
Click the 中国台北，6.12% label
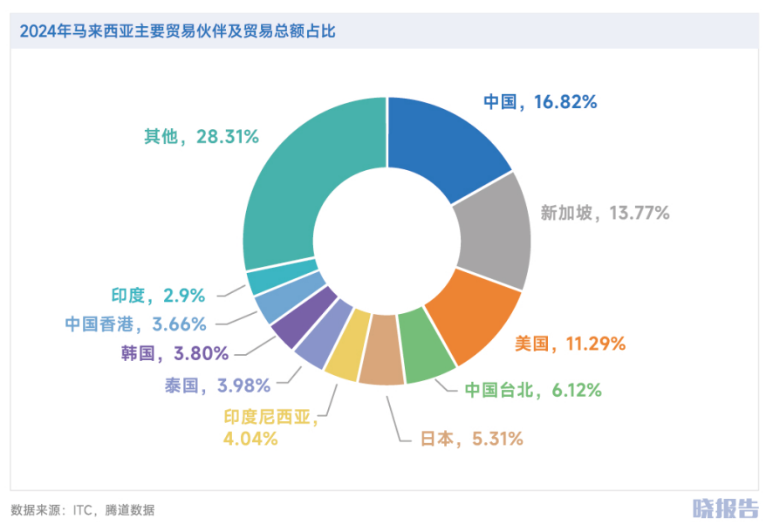[532, 390]
